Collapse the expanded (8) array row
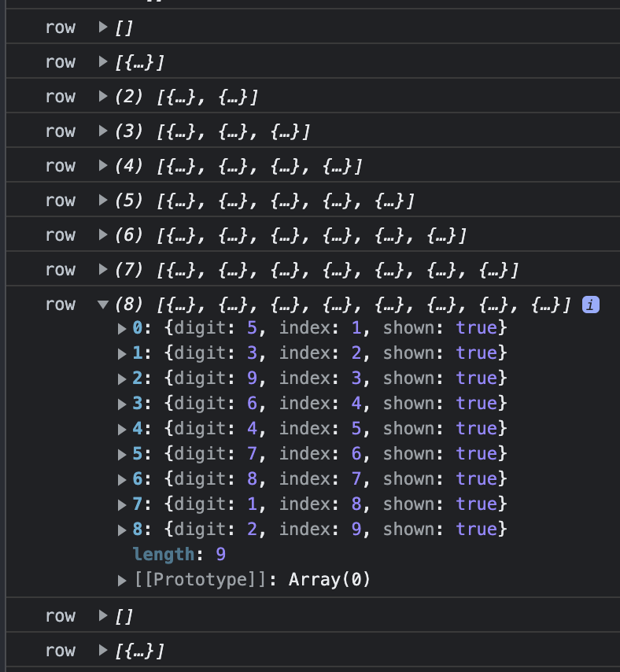 [103, 305]
